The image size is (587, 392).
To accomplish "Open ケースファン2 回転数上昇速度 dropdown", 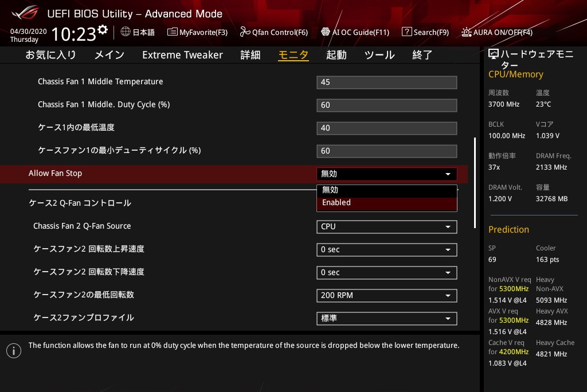I will tap(387, 250).
